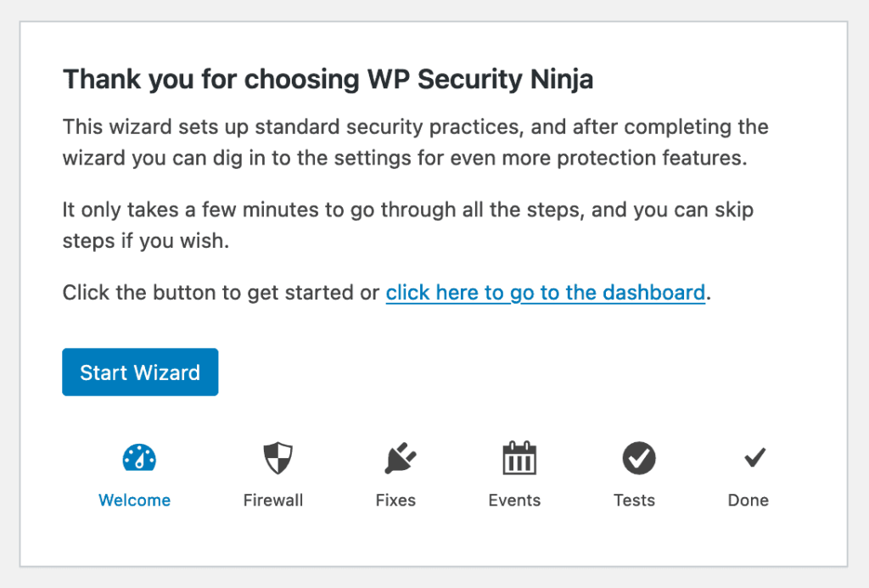This screenshot has height=588, width=869.
Task: Click the wizard heading text
Action: click(x=328, y=78)
